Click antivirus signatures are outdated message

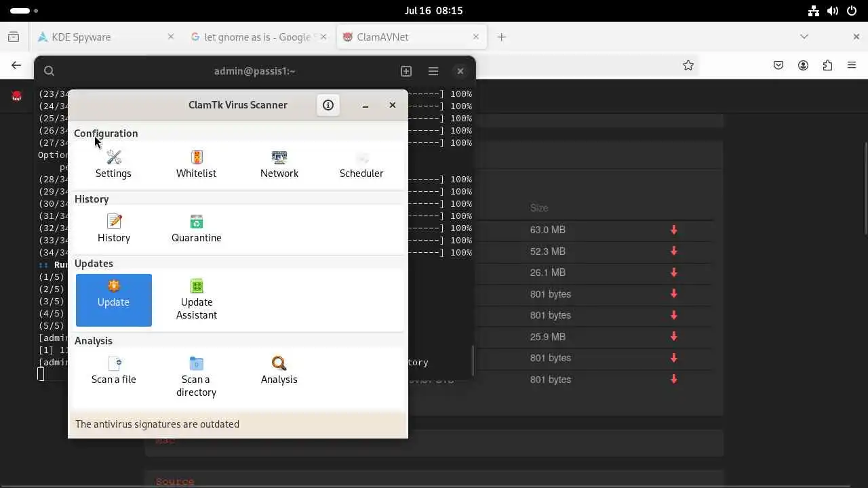point(157,424)
